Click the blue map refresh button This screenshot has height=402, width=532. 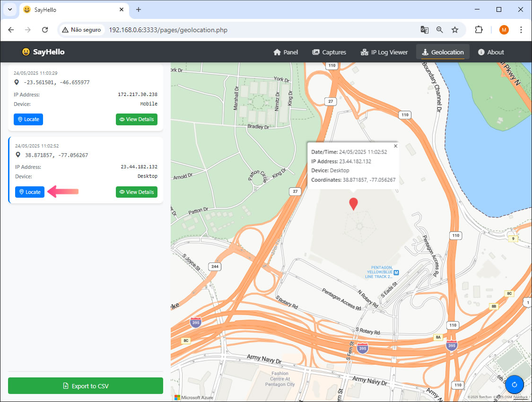[x=515, y=385]
